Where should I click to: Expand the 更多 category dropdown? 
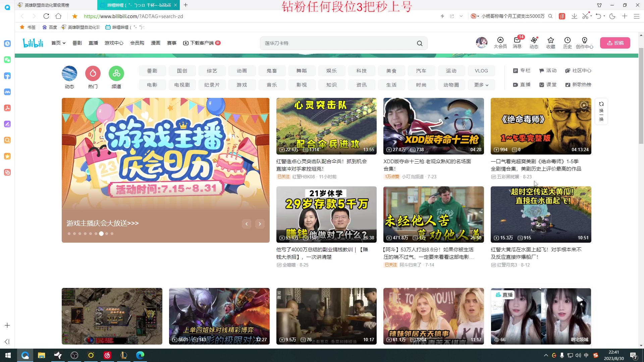[481, 85]
